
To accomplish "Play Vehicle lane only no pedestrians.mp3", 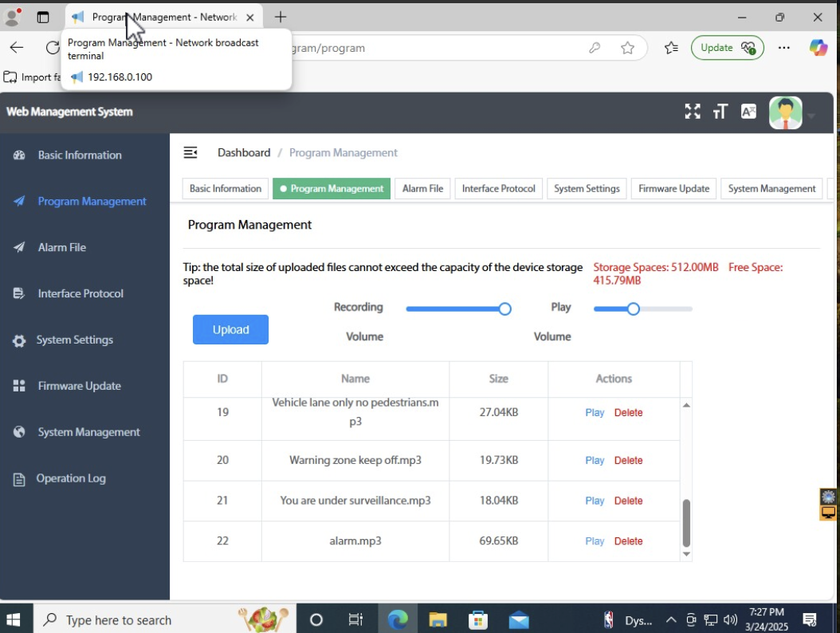I will pyautogui.click(x=595, y=413).
